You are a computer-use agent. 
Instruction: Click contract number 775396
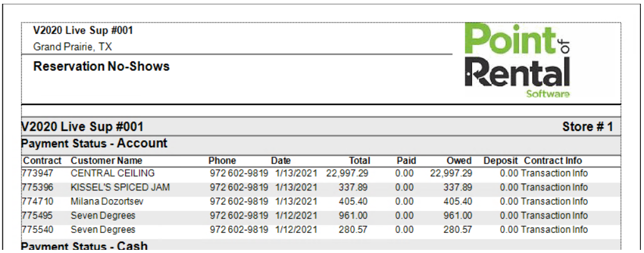click(x=36, y=187)
